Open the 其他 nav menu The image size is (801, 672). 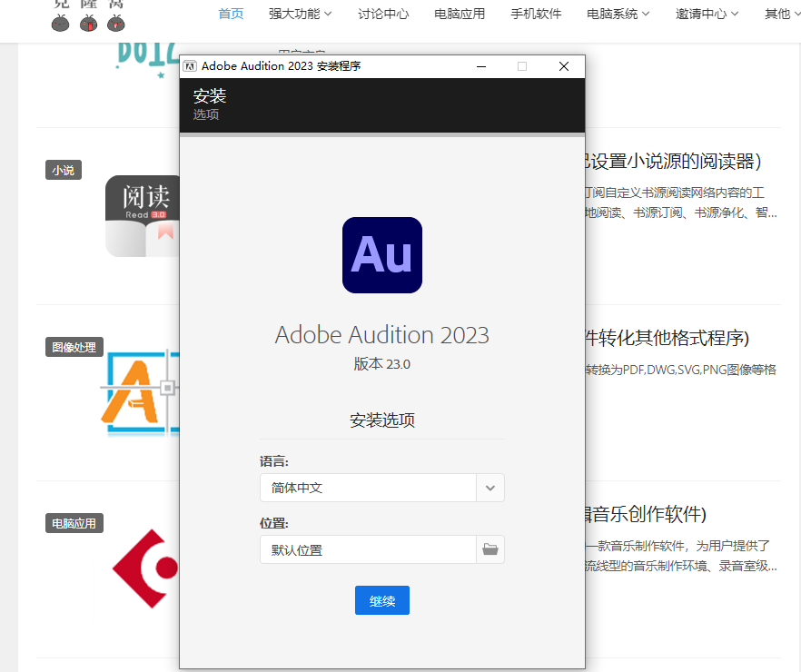783,14
